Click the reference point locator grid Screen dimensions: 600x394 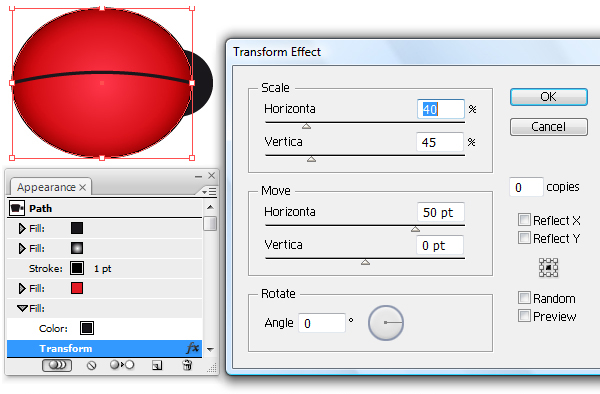(x=548, y=267)
